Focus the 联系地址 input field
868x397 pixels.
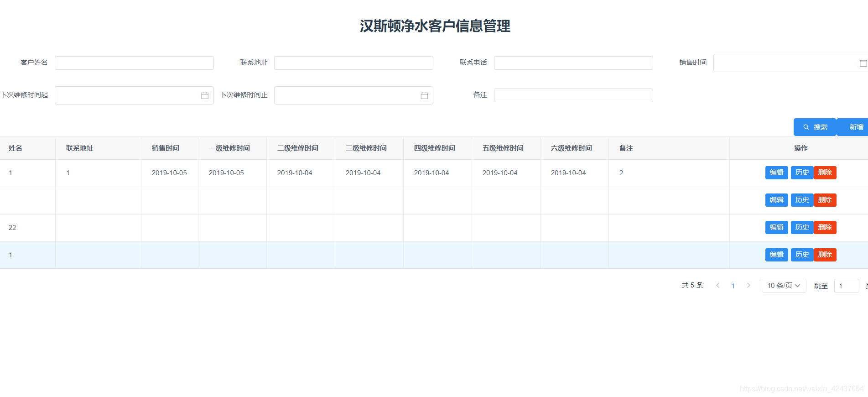click(353, 63)
